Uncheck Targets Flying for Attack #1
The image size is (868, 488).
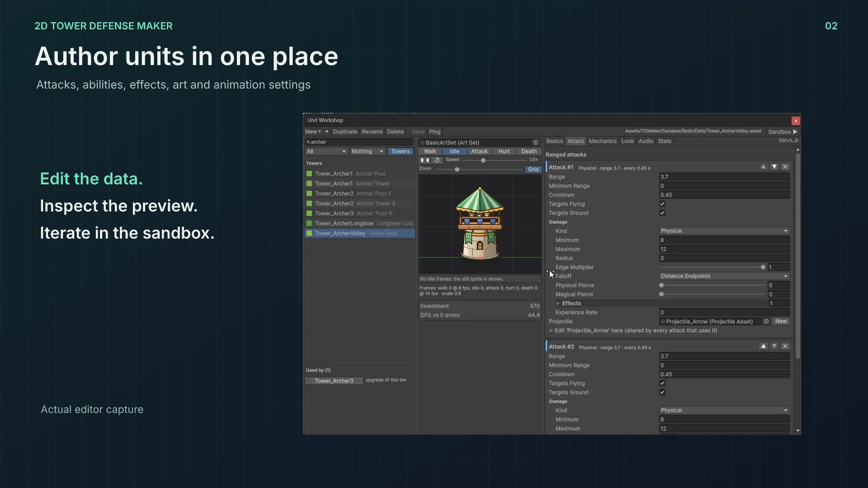point(662,204)
